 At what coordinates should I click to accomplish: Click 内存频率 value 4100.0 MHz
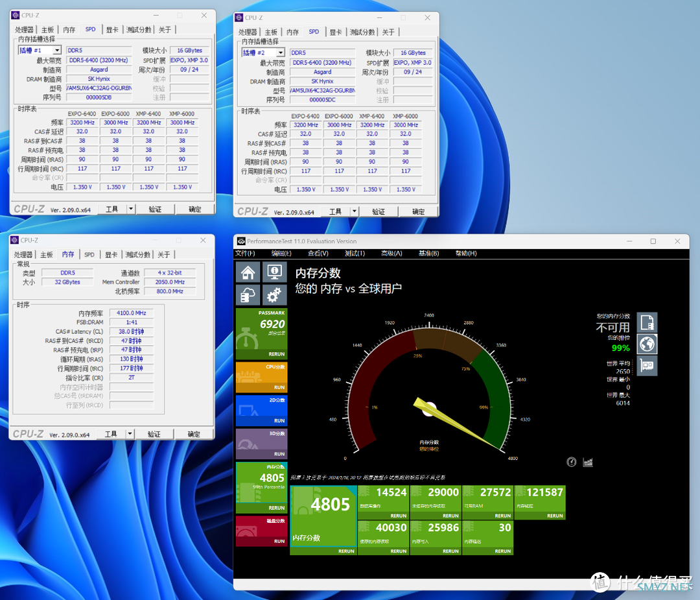coord(131,313)
